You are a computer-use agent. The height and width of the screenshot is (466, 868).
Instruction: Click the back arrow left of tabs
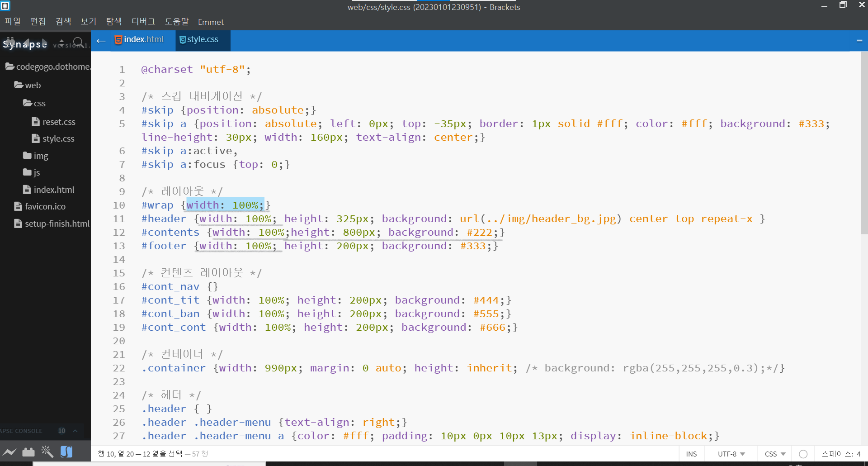click(101, 41)
